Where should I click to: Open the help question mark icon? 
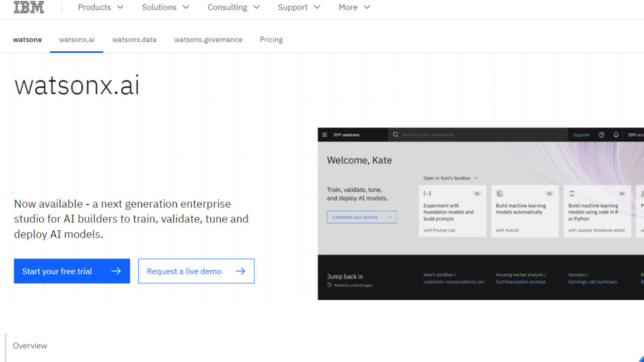point(602,135)
